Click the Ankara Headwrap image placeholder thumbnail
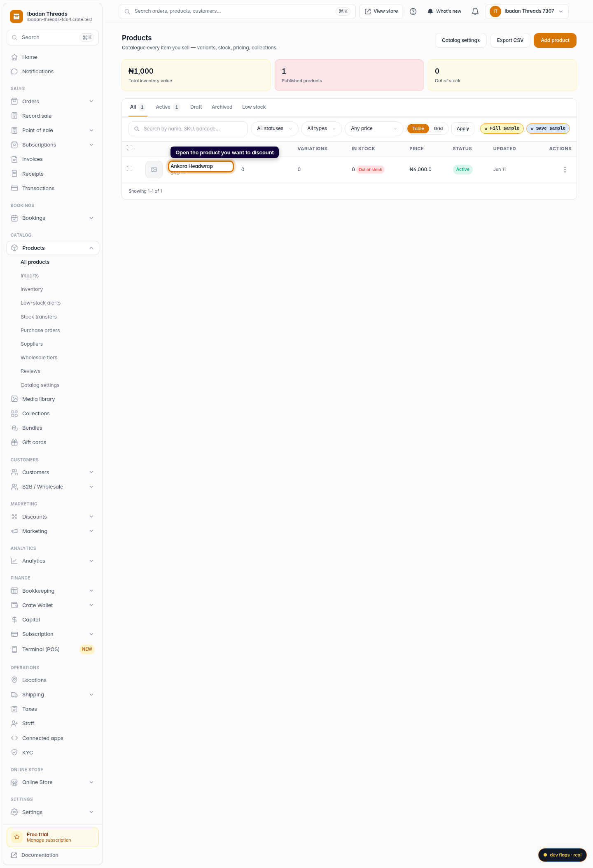Image resolution: width=593 pixels, height=868 pixels. [154, 170]
